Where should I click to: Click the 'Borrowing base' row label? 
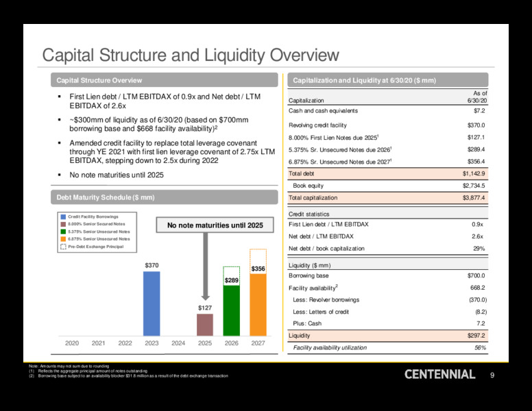(309, 275)
